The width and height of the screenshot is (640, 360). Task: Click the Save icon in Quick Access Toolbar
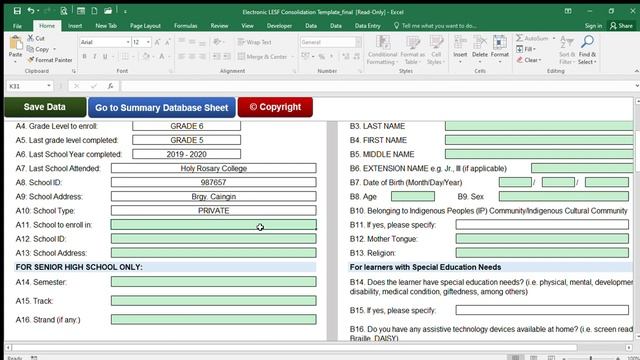pyautogui.click(x=17, y=11)
